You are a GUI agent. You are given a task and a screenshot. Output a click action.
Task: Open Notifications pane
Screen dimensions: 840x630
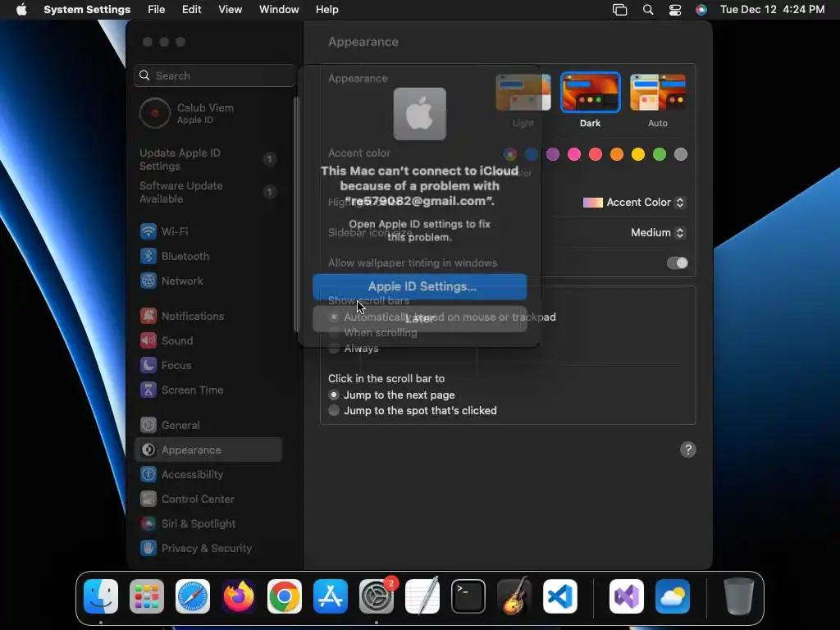208,316
